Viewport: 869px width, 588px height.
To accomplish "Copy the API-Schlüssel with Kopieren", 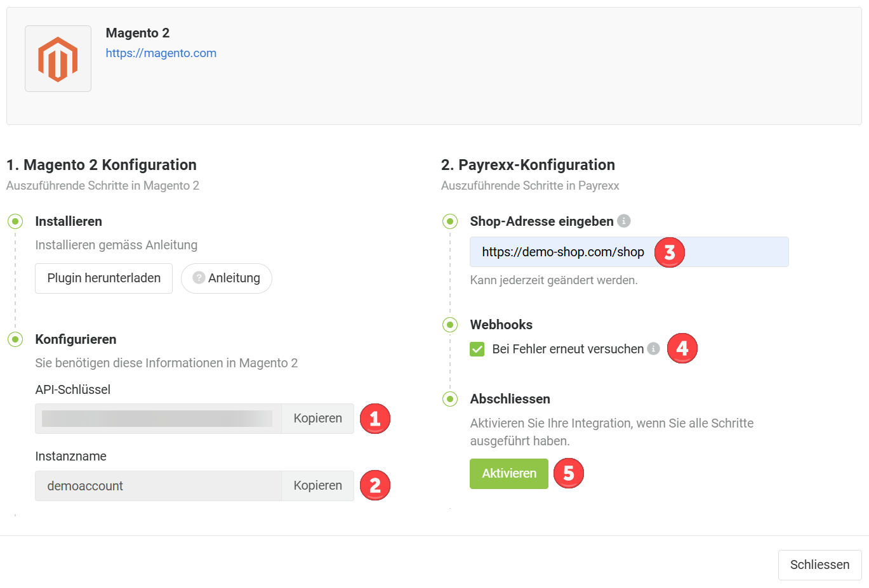I will click(x=317, y=419).
